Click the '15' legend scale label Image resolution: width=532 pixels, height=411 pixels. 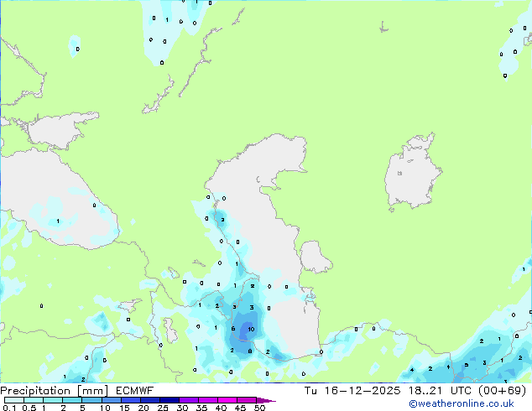(124, 408)
